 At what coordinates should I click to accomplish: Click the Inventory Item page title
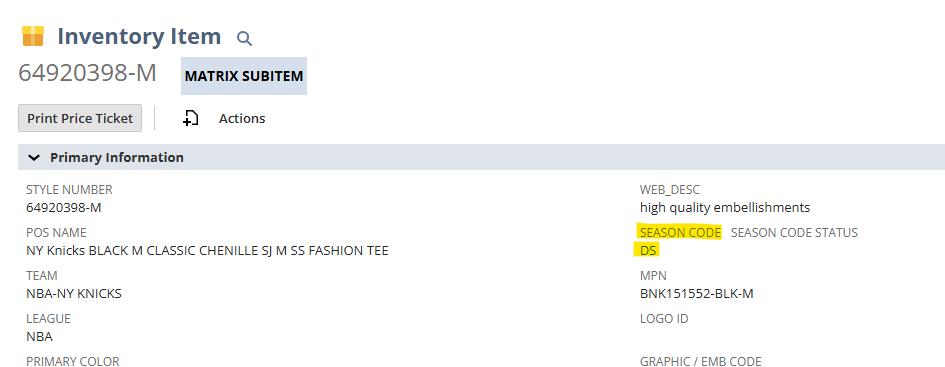pos(139,36)
